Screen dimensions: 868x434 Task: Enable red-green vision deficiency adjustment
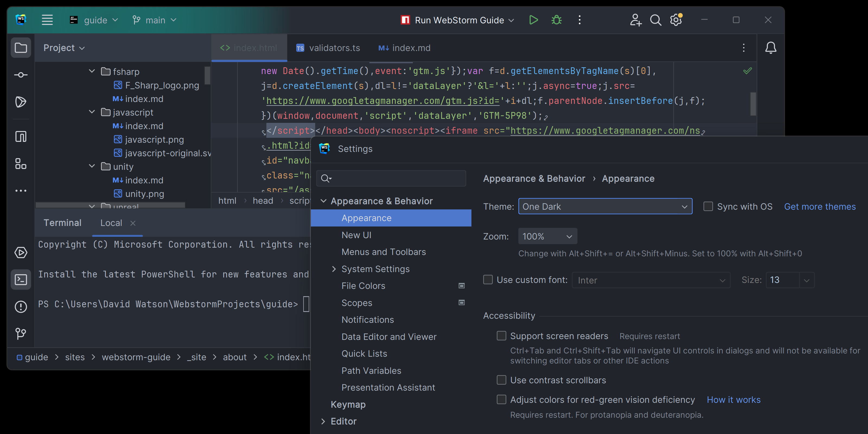coord(501,400)
